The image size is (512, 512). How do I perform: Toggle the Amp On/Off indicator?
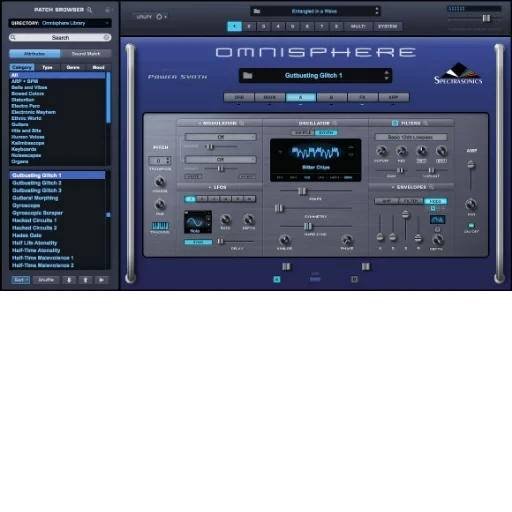[471, 225]
